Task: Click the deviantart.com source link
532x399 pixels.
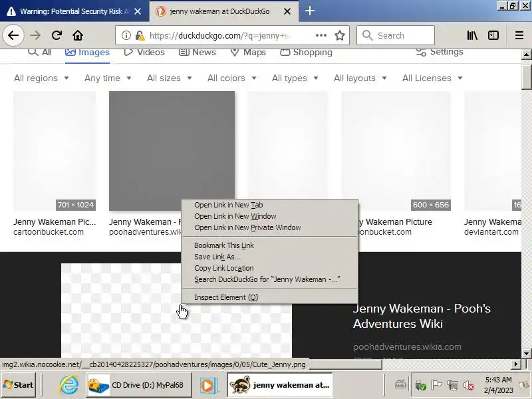Action: click(491, 232)
